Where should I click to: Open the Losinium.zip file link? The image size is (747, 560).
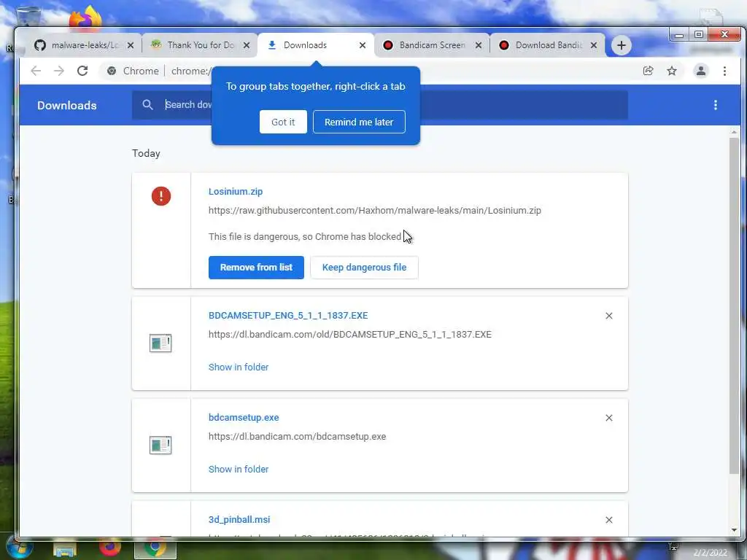[x=236, y=192]
